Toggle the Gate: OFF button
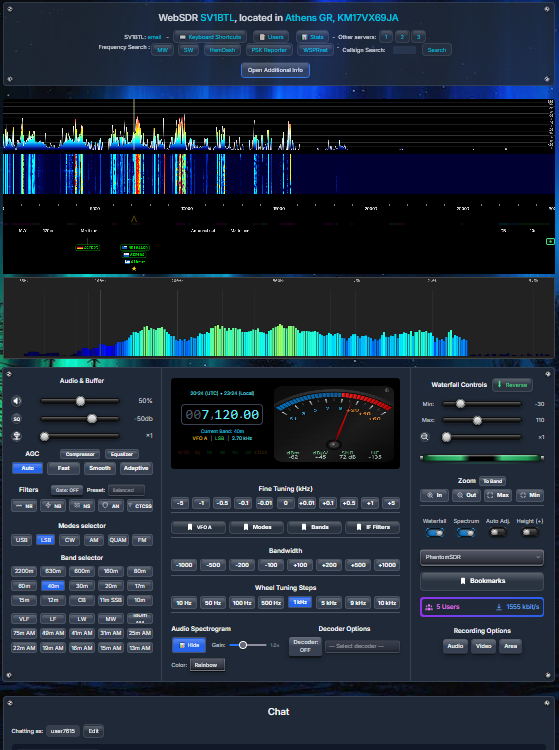Image resolution: width=559 pixels, height=750 pixels. pos(67,490)
